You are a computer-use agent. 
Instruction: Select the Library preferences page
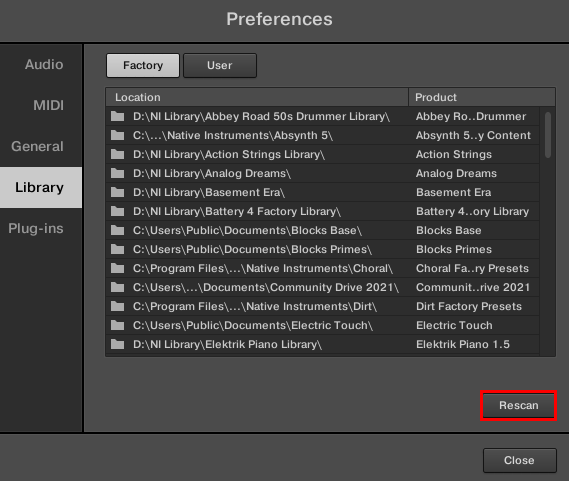click(41, 187)
